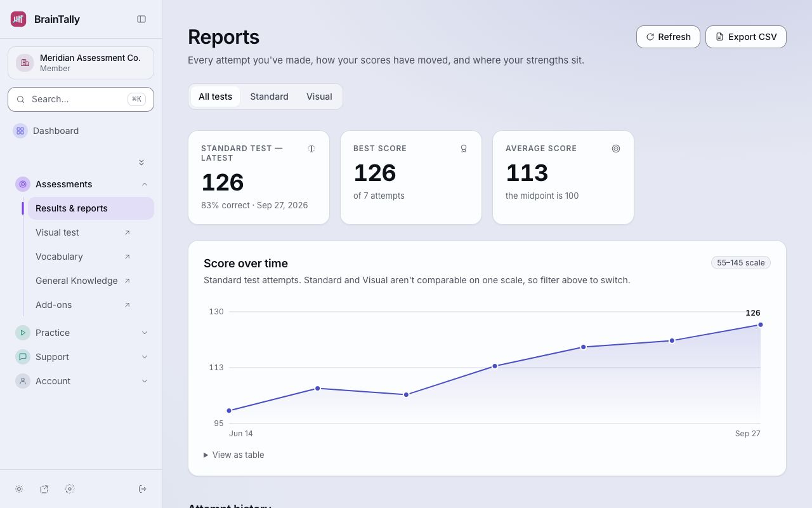Click the 55–145 scale badge
The width and height of the screenshot is (812, 508).
click(741, 263)
